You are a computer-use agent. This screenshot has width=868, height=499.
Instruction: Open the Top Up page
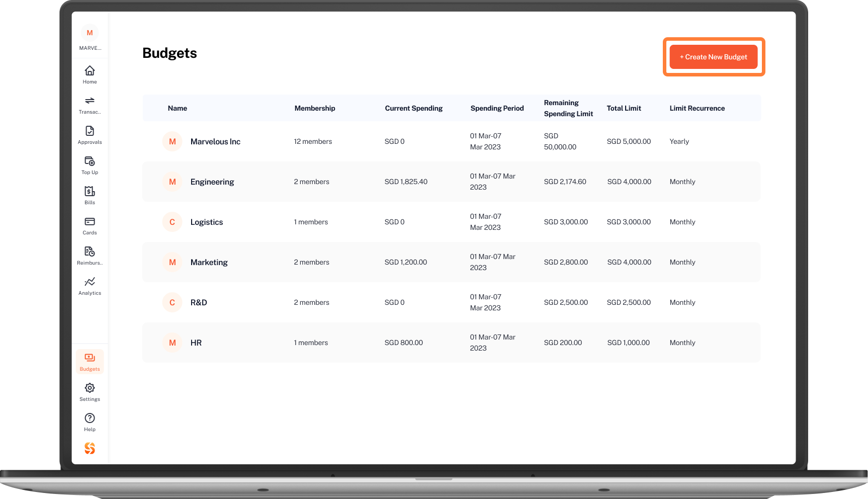tap(90, 165)
